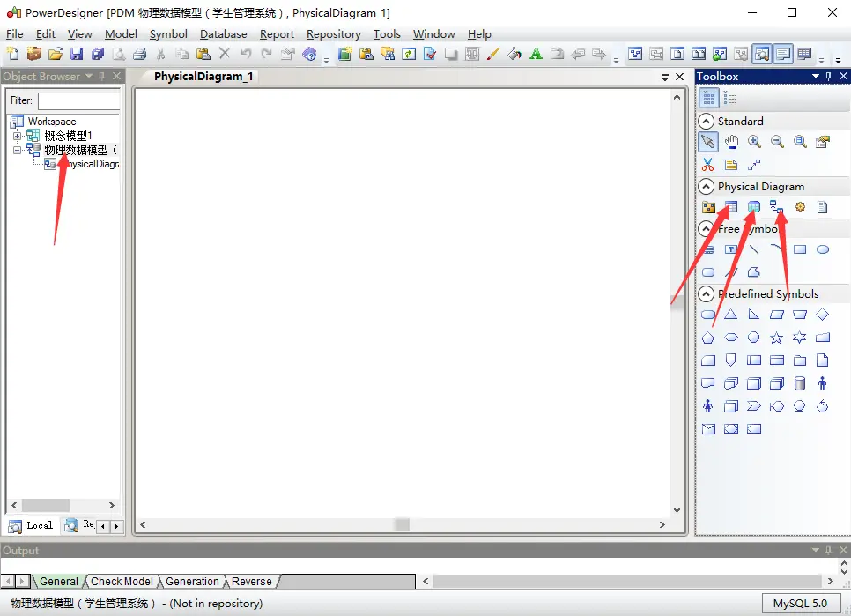Open the Database menu
Screen dimensions: 851x616
(x=223, y=33)
